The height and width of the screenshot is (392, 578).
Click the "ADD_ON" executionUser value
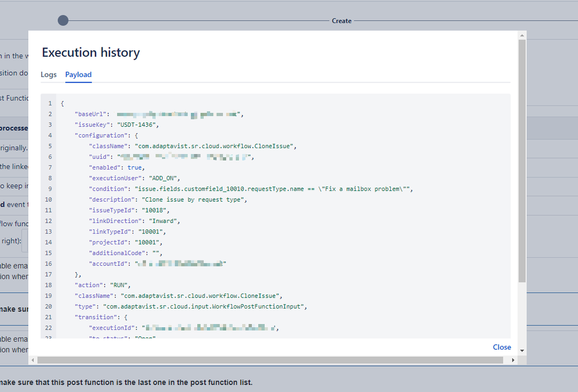tap(163, 178)
